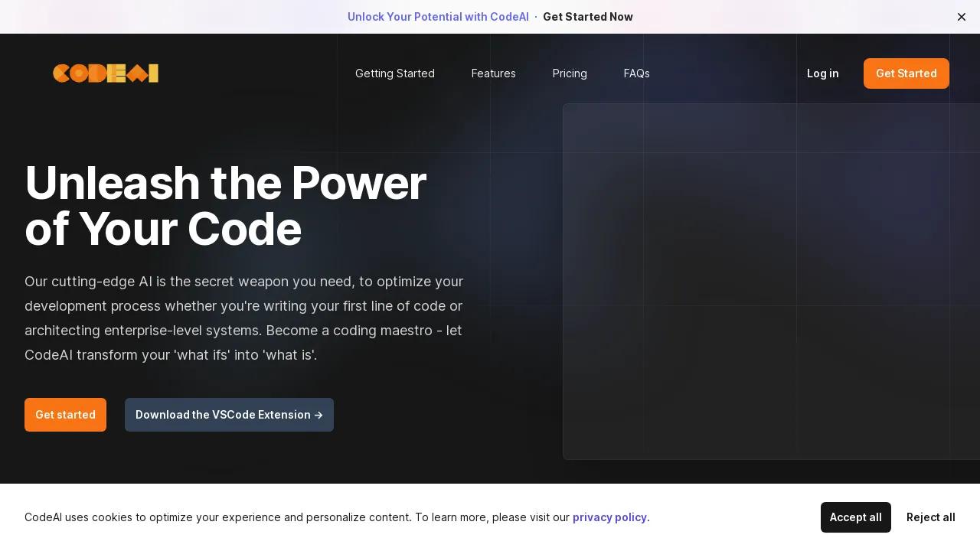Go to the Features section
Image resolution: width=980 pixels, height=551 pixels.
click(494, 73)
